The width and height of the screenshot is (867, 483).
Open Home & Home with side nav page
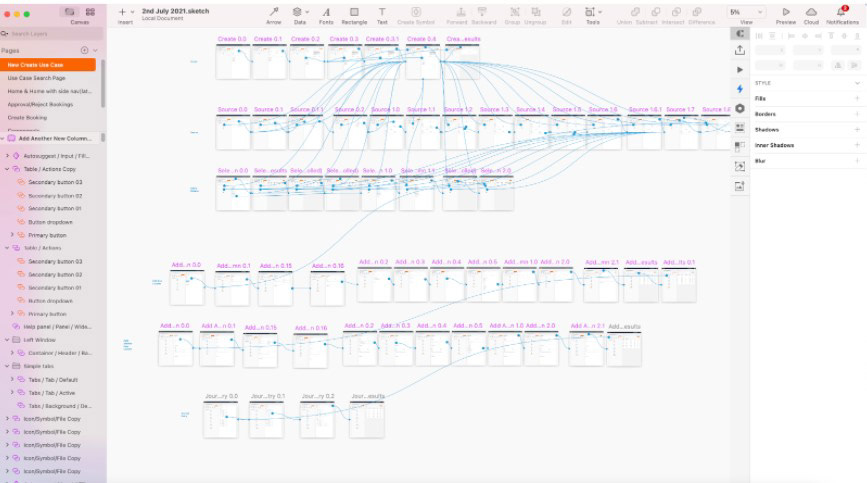tap(48, 91)
